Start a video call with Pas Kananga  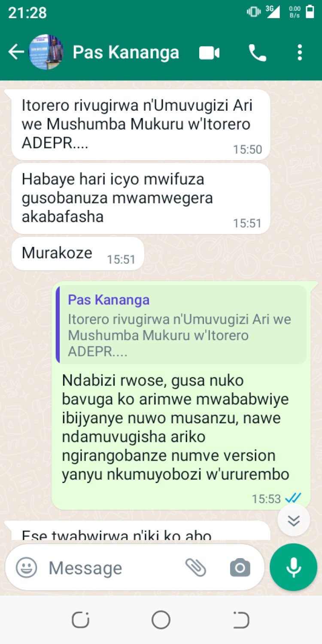tap(209, 53)
